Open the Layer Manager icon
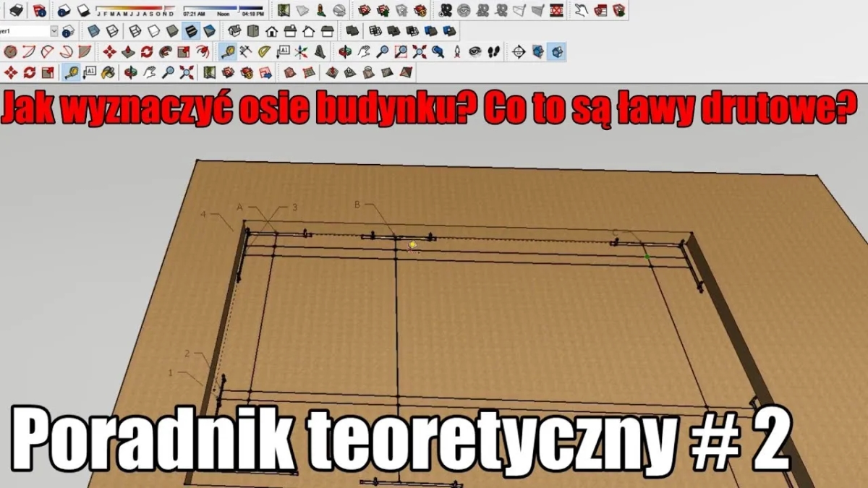The width and height of the screenshot is (868, 488). pyautogui.click(x=68, y=32)
